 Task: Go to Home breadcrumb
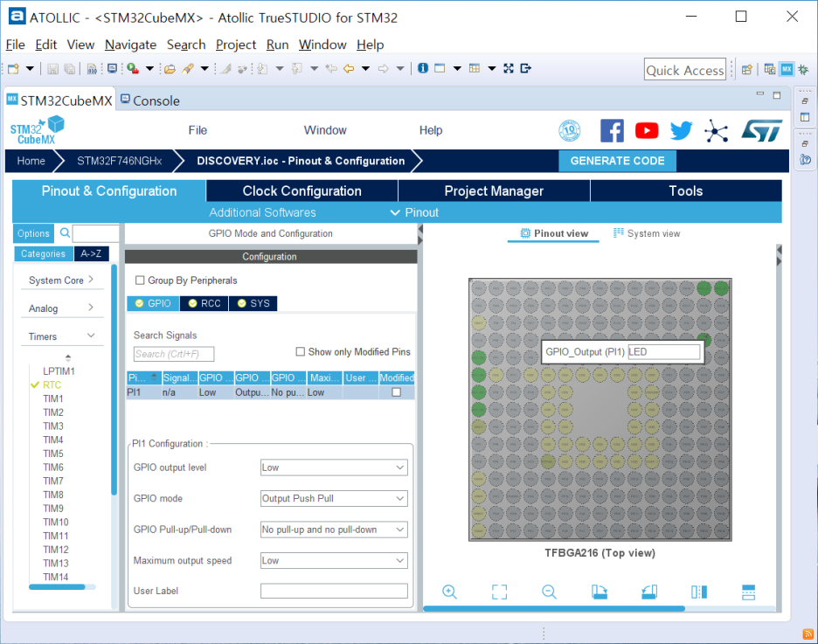pyautogui.click(x=31, y=161)
